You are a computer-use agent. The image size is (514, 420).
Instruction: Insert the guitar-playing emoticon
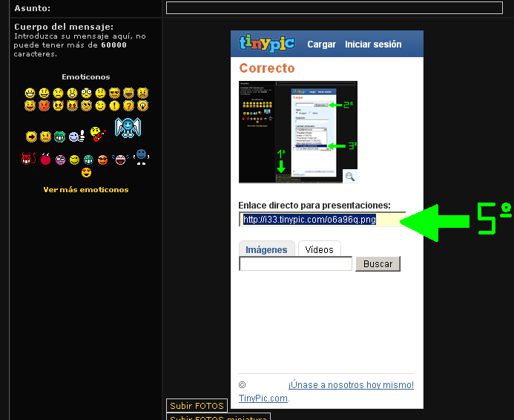click(96, 134)
